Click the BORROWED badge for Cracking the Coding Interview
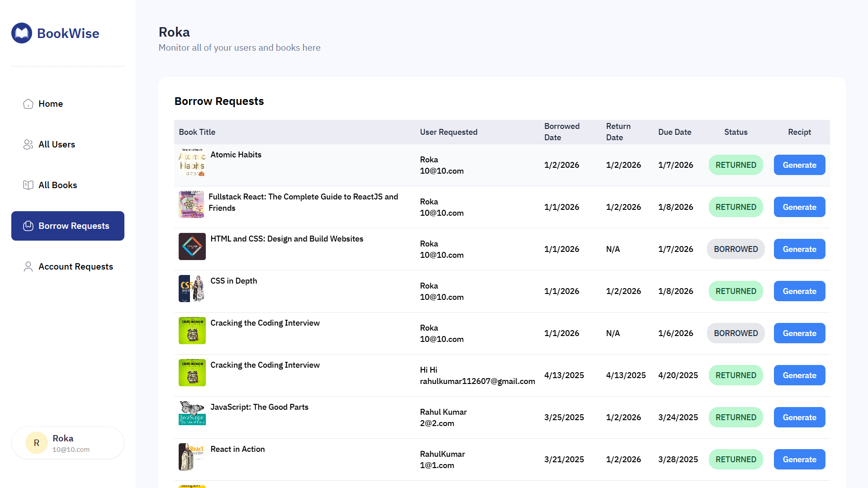The image size is (868, 488). coord(735,333)
